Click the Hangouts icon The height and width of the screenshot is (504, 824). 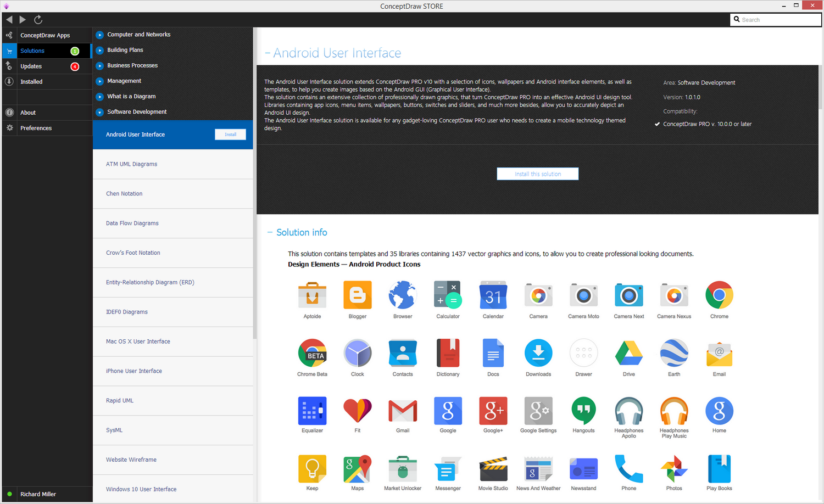pos(583,411)
